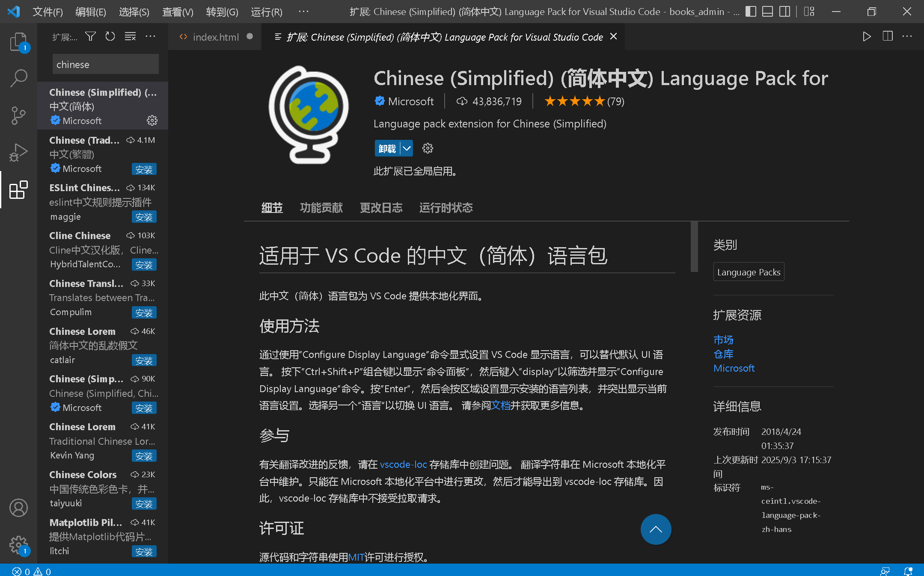Screen dimensions: 924x576
Task: Open the title bar menu overflow ellipsis
Action: (303, 12)
